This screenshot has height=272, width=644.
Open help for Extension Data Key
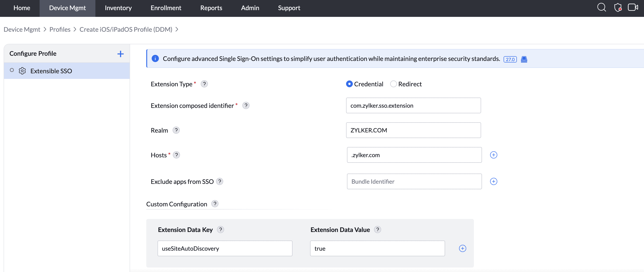coord(221,230)
